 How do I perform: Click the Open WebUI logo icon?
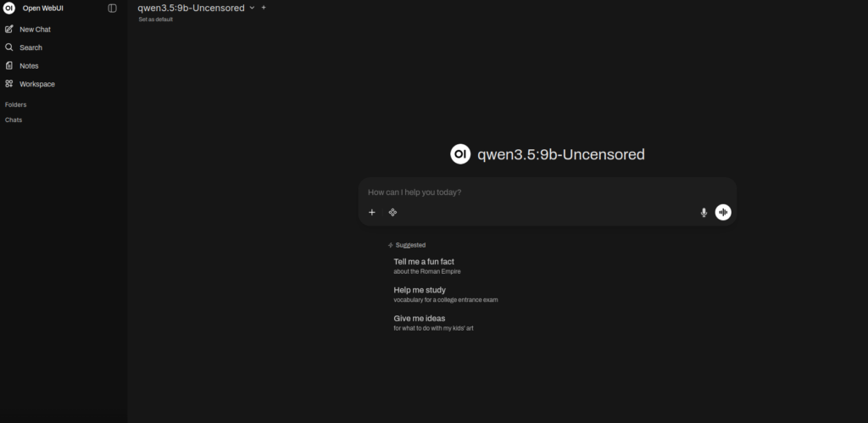[8, 8]
